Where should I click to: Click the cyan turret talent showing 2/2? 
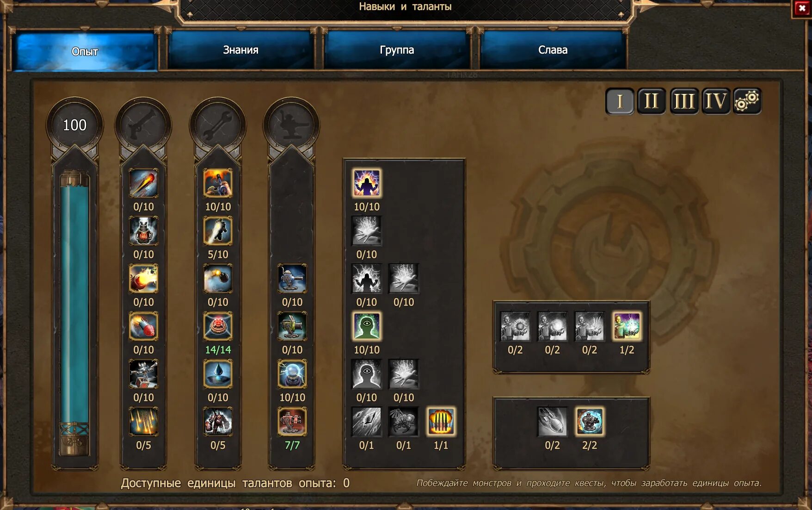[590, 422]
